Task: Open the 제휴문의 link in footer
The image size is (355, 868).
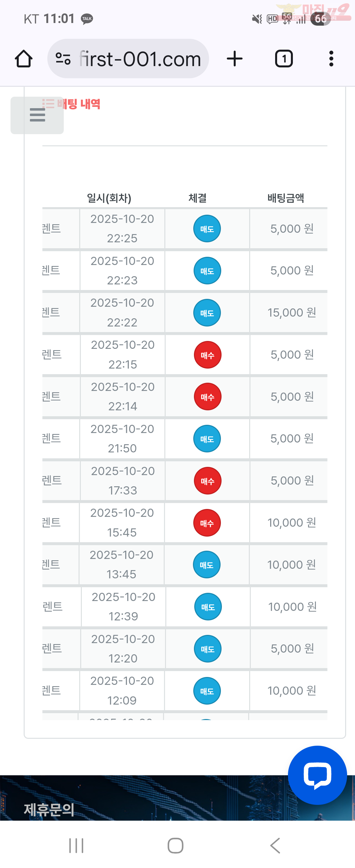Action: [49, 809]
